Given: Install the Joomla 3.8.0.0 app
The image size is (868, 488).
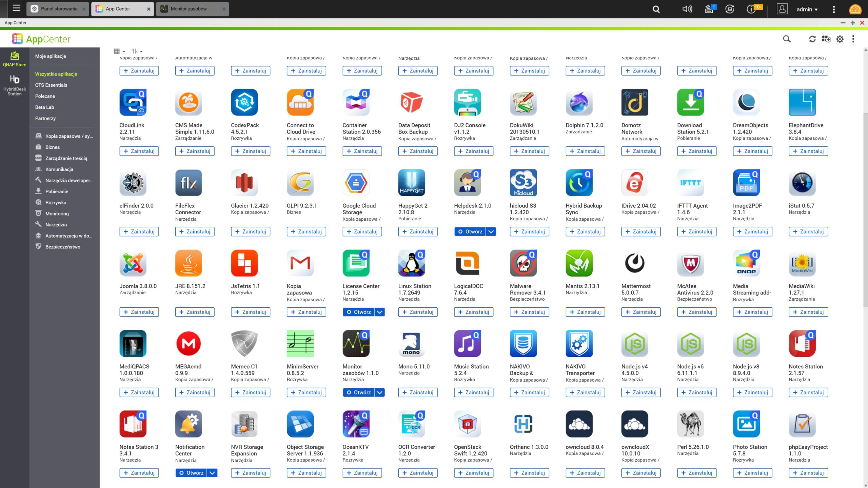Looking at the screenshot, I should point(139,312).
